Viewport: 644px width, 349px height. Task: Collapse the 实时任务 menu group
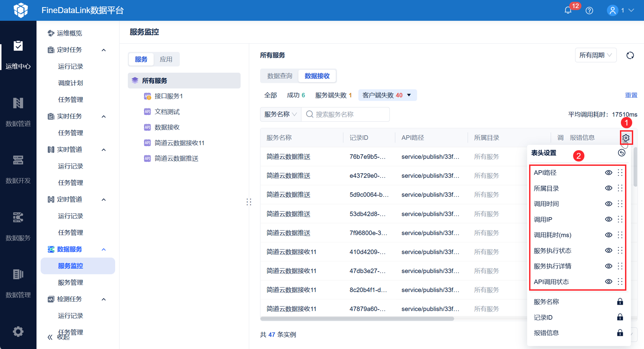click(x=104, y=116)
